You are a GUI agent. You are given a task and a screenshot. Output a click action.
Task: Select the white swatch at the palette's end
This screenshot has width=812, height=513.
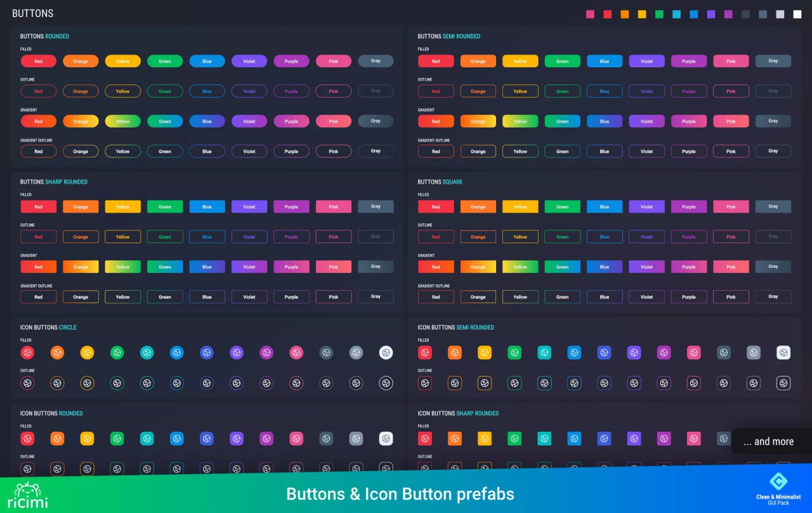point(797,13)
